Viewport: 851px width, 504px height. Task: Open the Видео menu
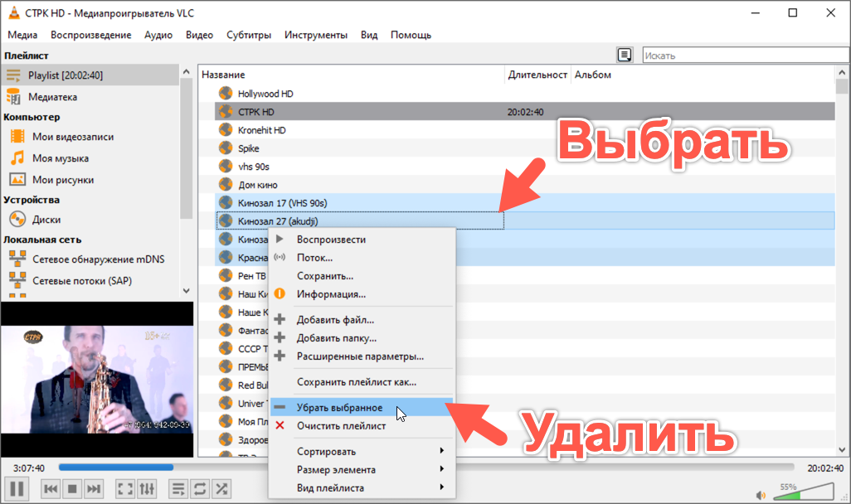(x=199, y=35)
